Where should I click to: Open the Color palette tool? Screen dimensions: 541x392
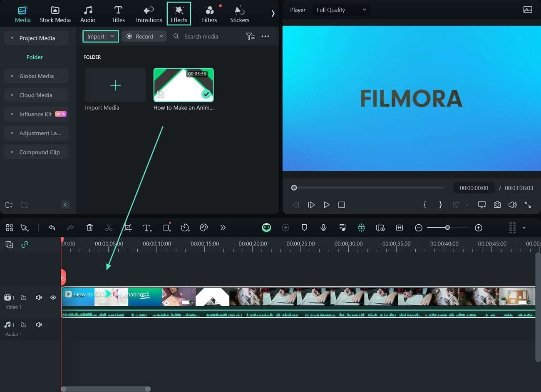coord(204,228)
